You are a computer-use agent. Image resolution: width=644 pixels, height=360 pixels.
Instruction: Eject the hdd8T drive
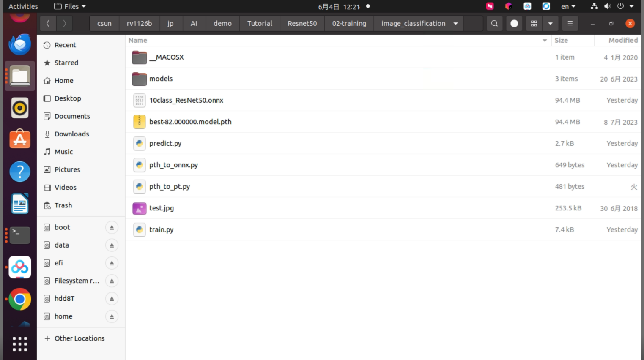pos(112,299)
